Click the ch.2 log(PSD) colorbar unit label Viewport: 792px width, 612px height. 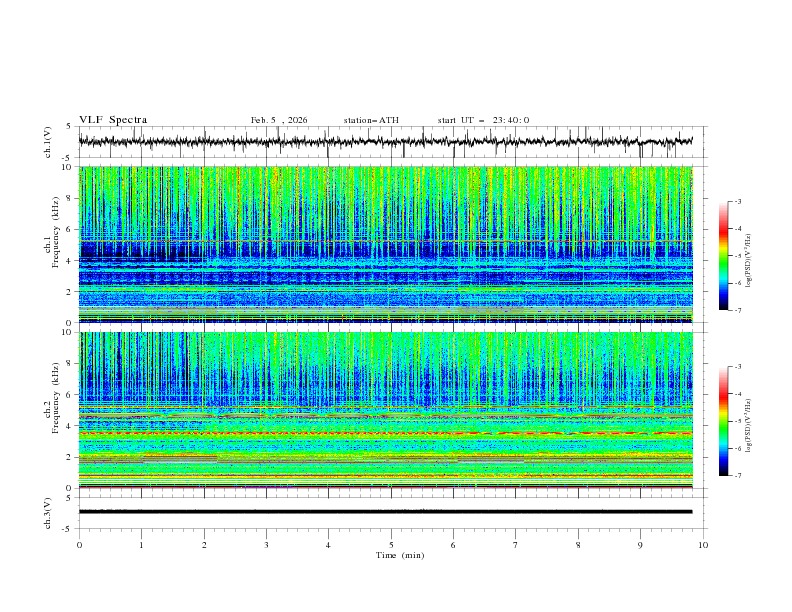tap(749, 425)
